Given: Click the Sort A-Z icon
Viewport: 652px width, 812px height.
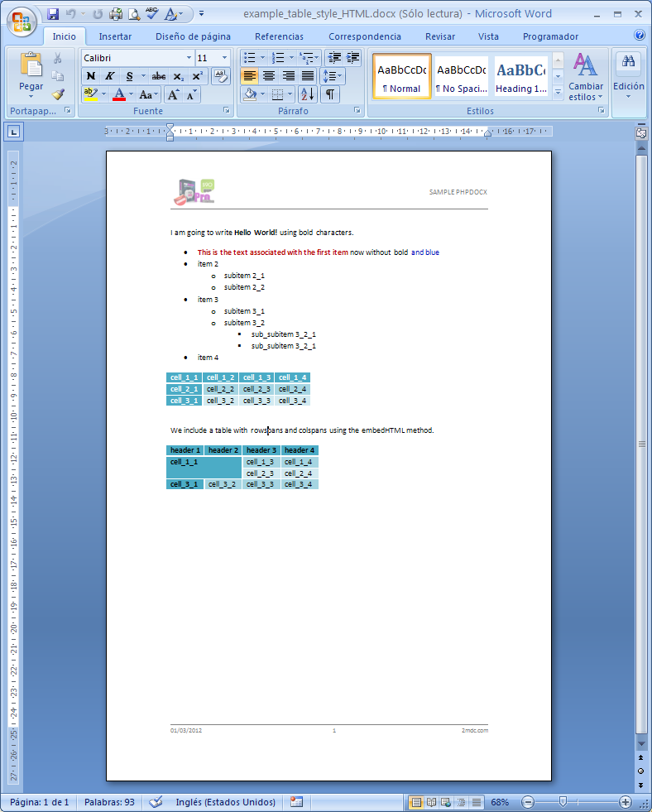Looking at the screenshot, I should tap(307, 94).
